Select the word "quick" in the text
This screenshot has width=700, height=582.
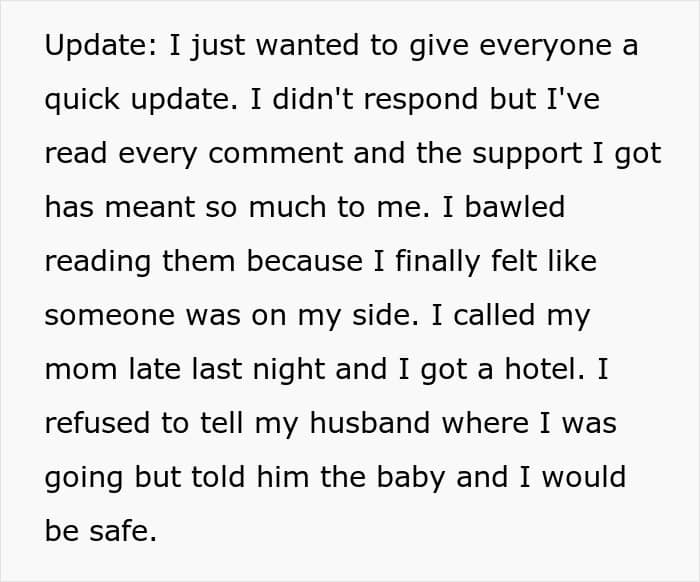click(82, 100)
